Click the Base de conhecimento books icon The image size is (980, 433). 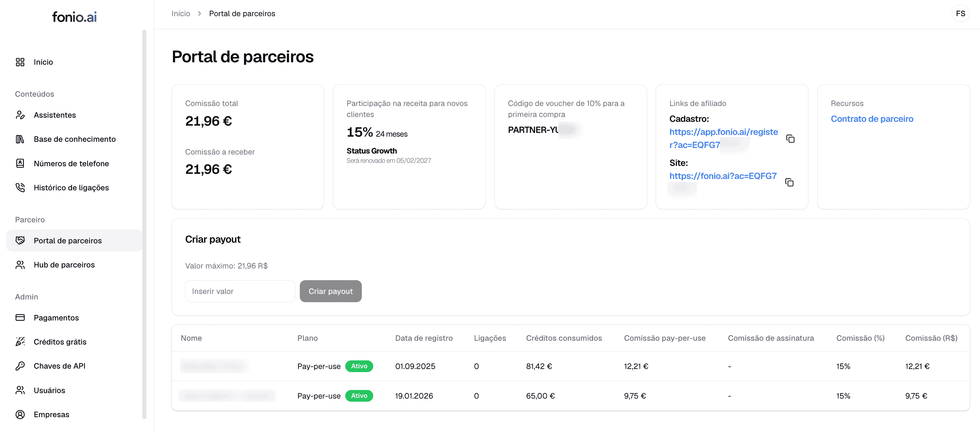(x=20, y=139)
